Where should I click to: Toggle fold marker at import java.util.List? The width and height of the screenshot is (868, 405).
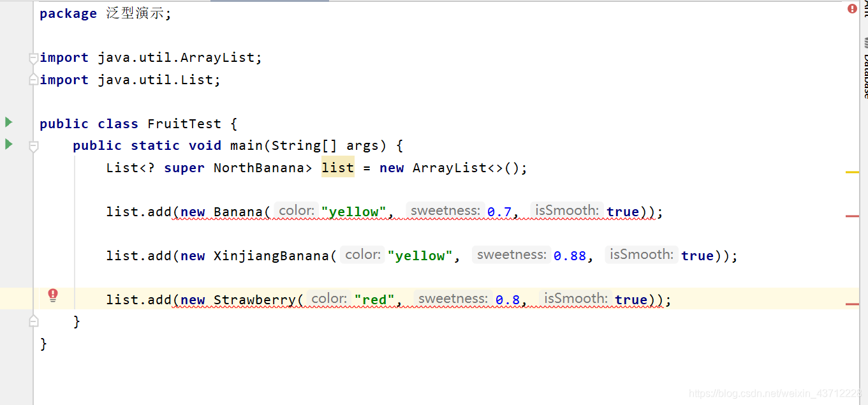(x=33, y=80)
